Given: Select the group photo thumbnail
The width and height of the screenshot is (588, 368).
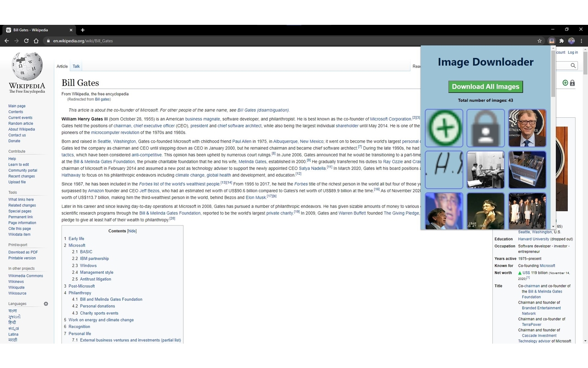Looking at the screenshot, I should pos(527,211).
